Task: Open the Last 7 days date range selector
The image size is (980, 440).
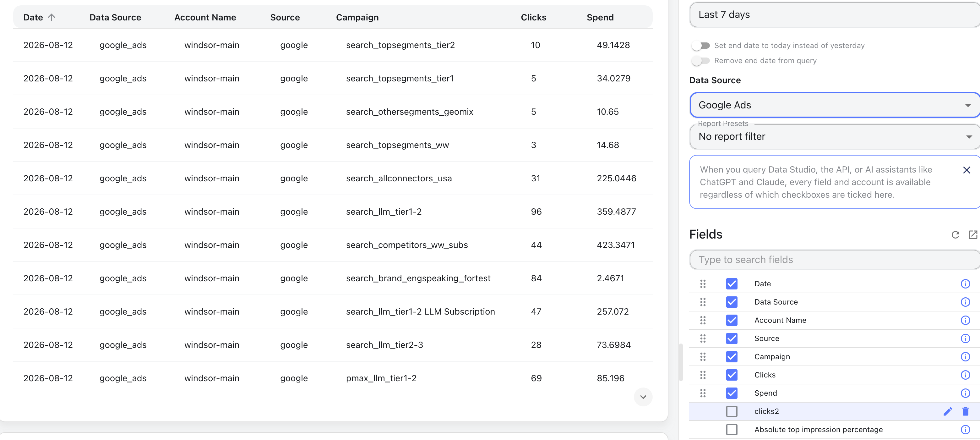Action: coord(835,14)
